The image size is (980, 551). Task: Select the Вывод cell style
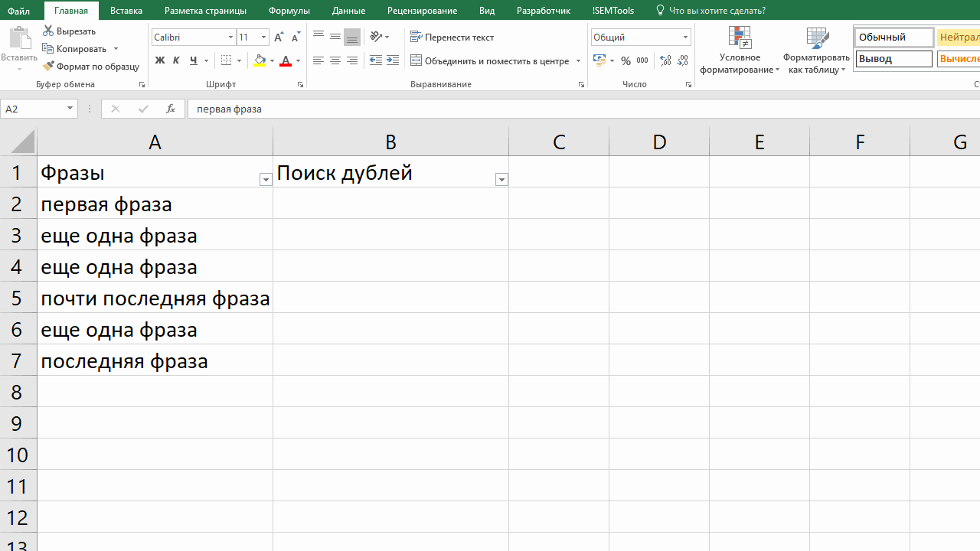click(x=894, y=59)
